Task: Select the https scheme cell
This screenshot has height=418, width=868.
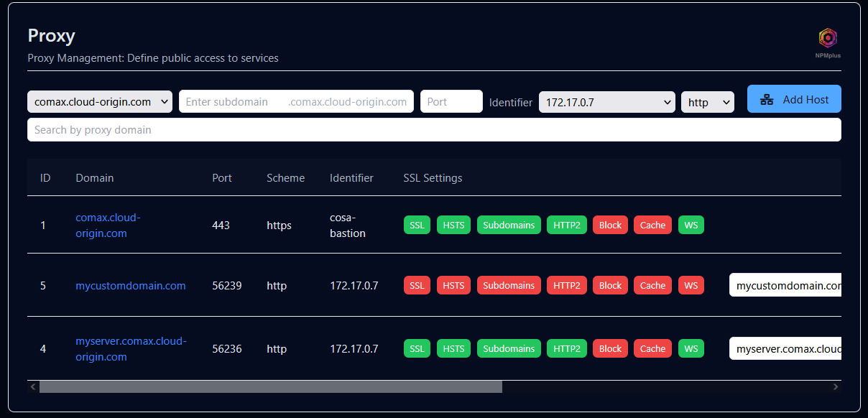Action: point(279,225)
